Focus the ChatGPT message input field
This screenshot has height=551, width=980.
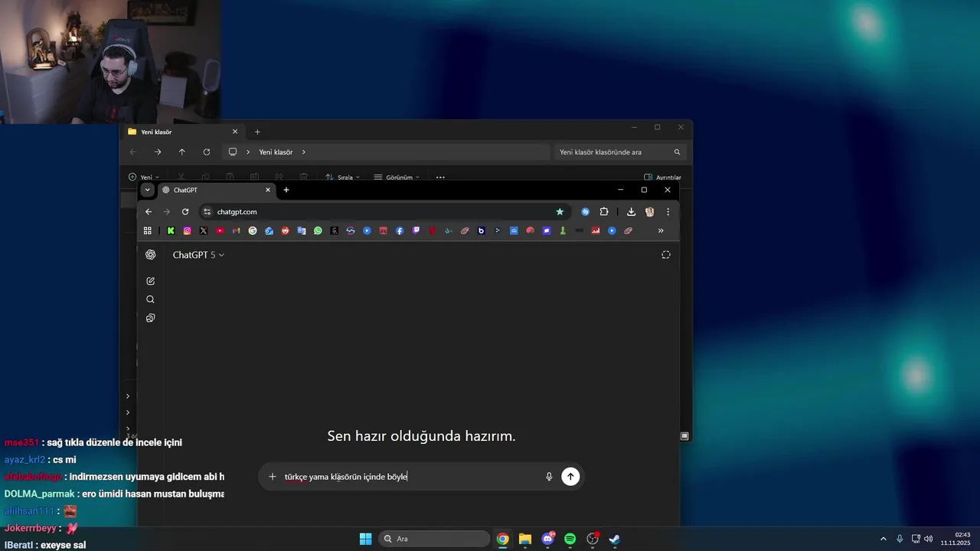pos(410,477)
